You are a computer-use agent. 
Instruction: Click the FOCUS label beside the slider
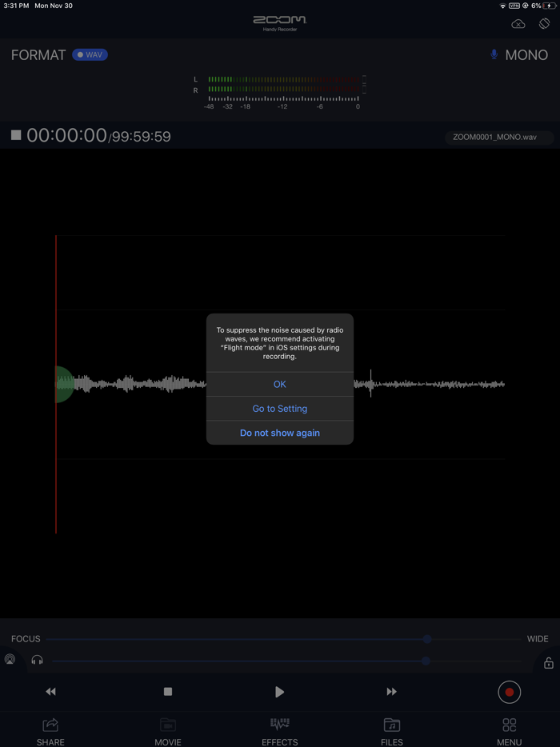click(26, 639)
